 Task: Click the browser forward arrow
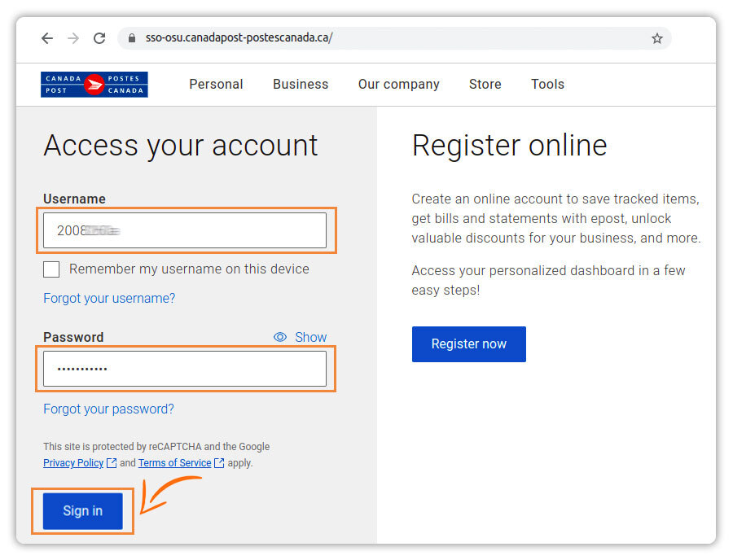coord(73,38)
